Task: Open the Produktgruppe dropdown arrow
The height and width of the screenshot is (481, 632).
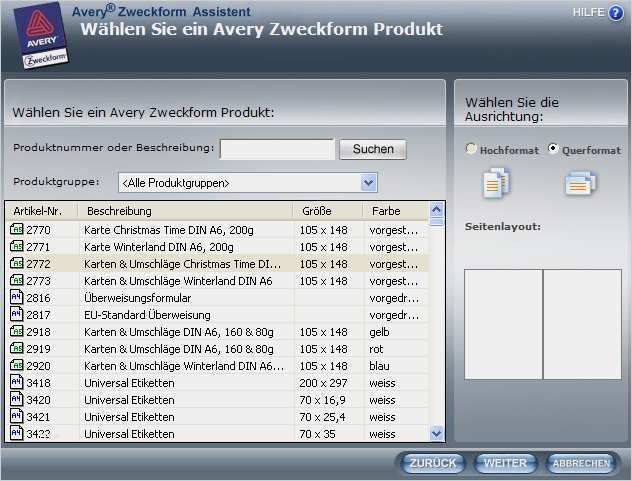Action: [368, 183]
